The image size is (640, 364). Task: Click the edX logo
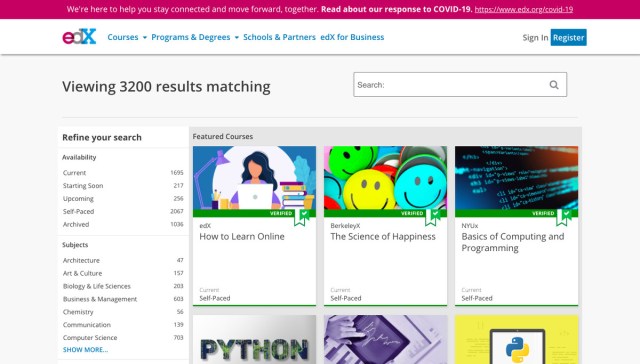(79, 37)
